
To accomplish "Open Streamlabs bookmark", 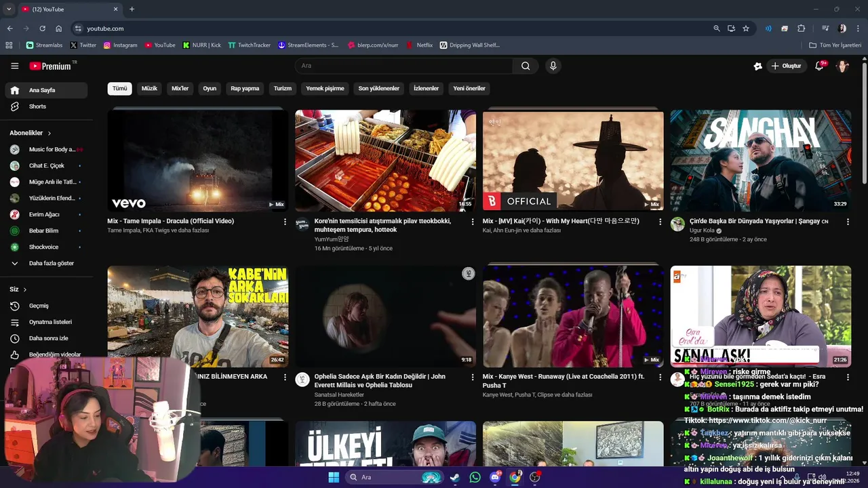I will point(44,45).
